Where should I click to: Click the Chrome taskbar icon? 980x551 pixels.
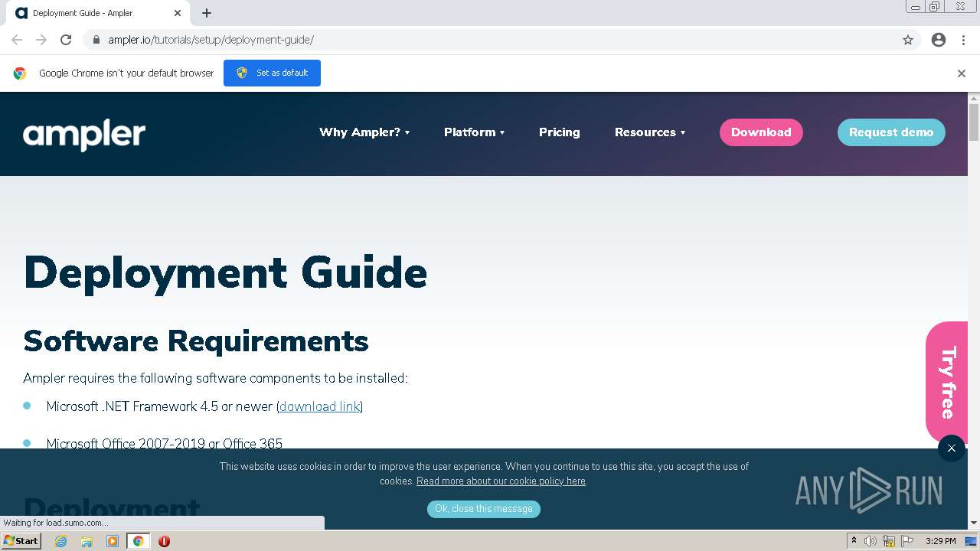[138, 541]
